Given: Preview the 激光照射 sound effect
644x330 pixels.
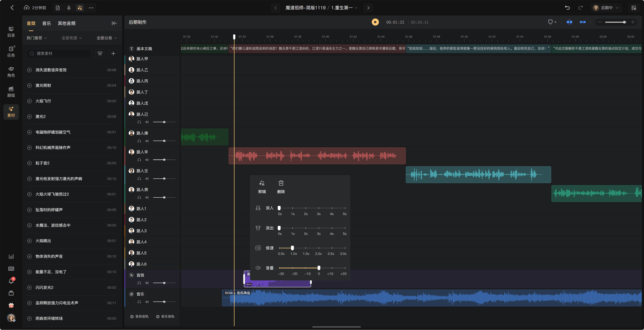Looking at the screenshot, I should pos(30,85).
